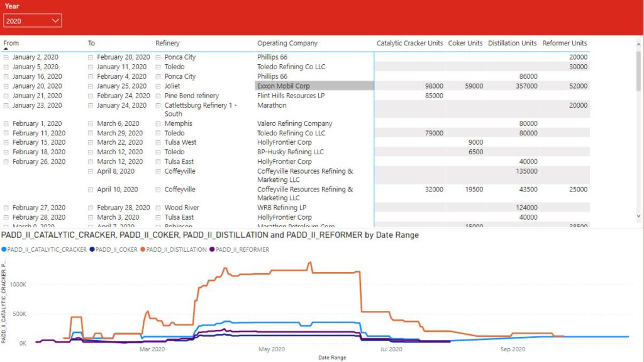Sort by Distillation Units column header
This screenshot has width=644, height=362.
pos(512,43)
